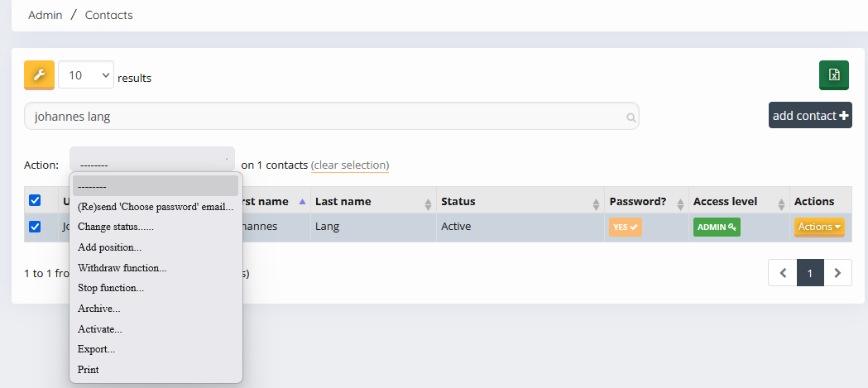868x388 pixels.
Task: Click the green ADMIN access level badge
Action: pos(716,227)
